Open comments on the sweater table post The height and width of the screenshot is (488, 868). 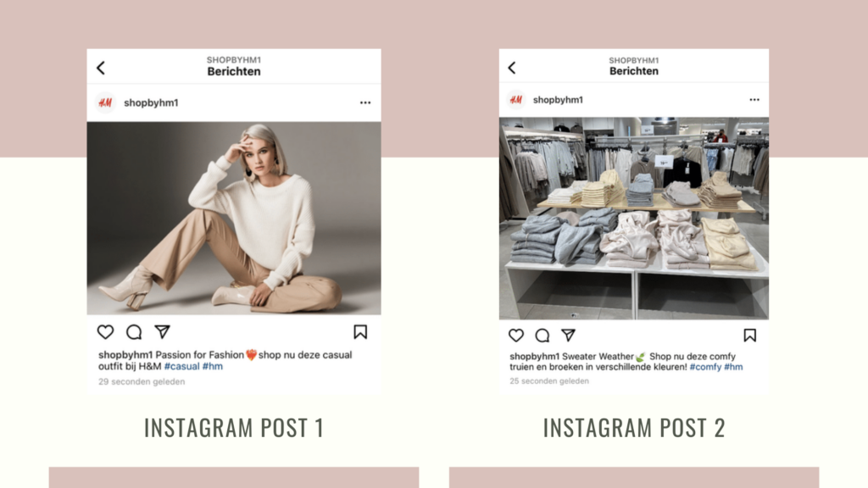coord(542,335)
